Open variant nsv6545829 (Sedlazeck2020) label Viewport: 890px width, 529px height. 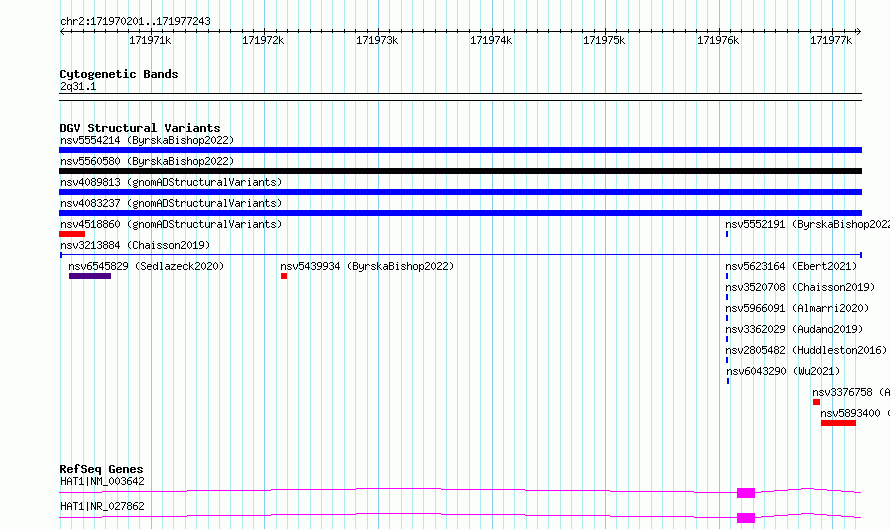click(x=146, y=266)
